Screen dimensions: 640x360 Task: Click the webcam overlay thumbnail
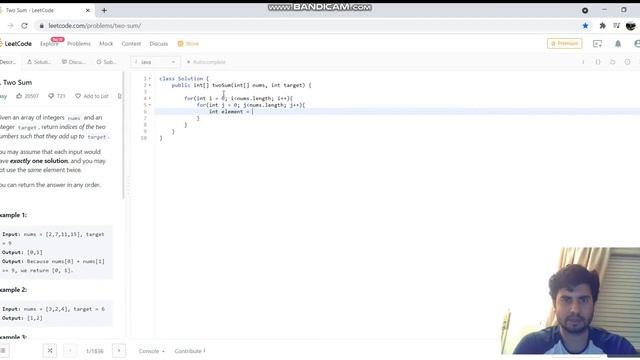pos(571,301)
